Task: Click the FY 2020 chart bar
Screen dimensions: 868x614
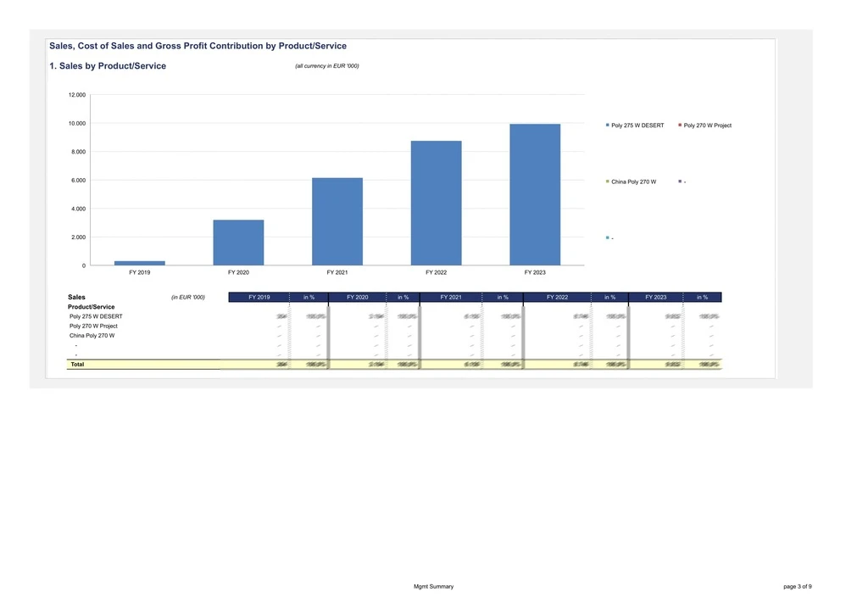Action: click(x=238, y=243)
